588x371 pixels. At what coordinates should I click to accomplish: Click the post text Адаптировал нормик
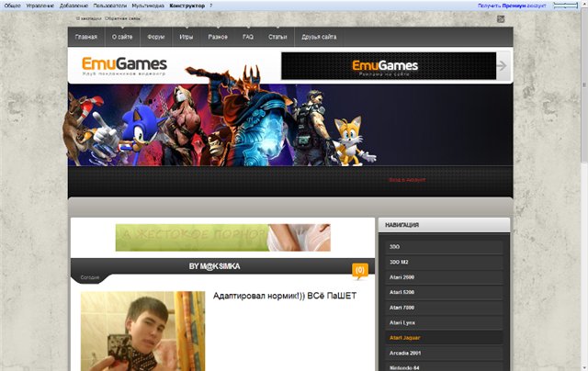click(x=285, y=296)
